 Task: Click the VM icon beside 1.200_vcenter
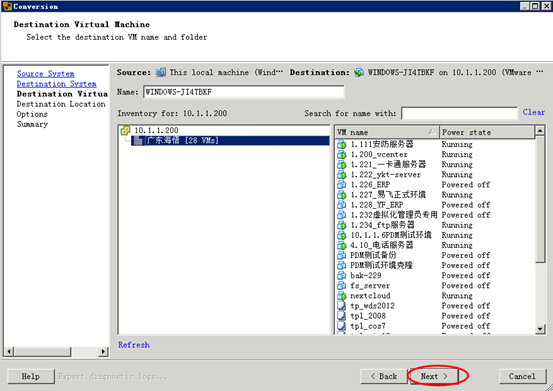pyautogui.click(x=341, y=154)
